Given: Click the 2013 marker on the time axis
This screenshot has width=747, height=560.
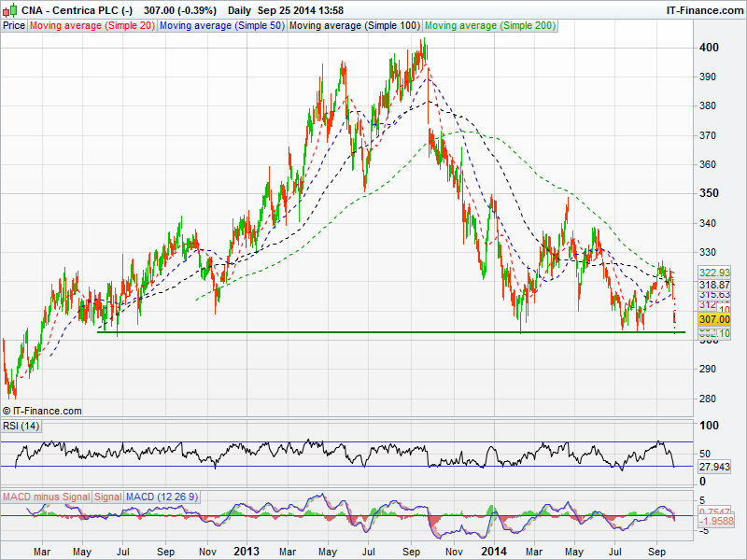Looking at the screenshot, I should point(247,552).
